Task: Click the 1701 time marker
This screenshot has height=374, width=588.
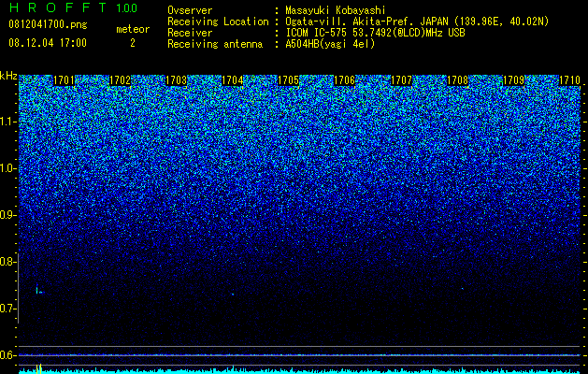Action: click(x=65, y=80)
